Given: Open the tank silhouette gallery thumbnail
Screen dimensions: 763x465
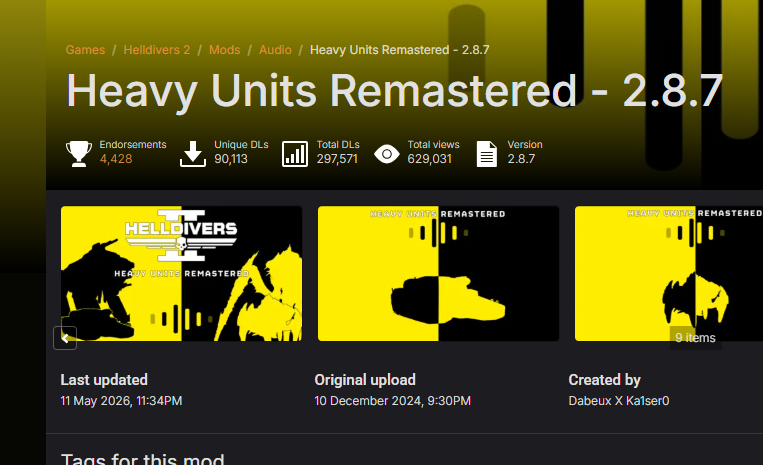Looking at the screenshot, I should click(x=438, y=273).
